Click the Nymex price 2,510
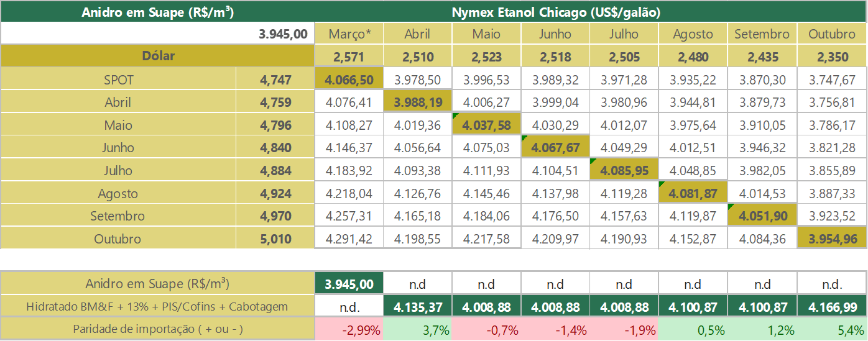 click(x=418, y=57)
